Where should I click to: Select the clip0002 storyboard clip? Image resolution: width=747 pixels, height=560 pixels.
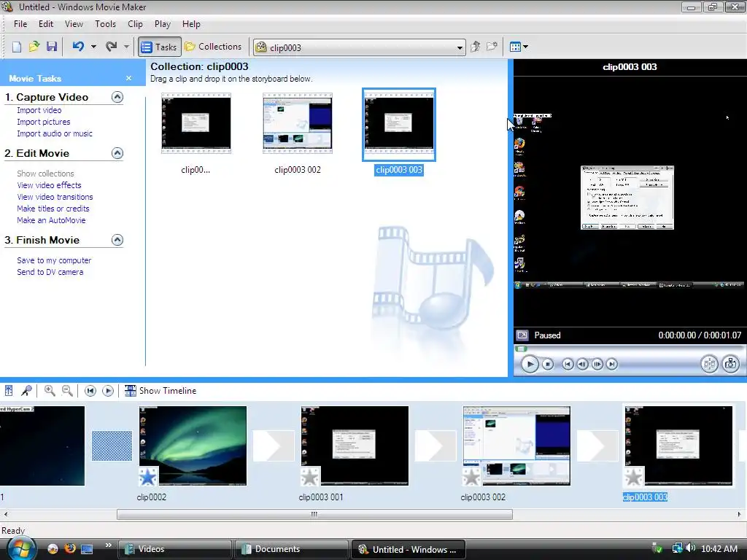tap(193, 446)
